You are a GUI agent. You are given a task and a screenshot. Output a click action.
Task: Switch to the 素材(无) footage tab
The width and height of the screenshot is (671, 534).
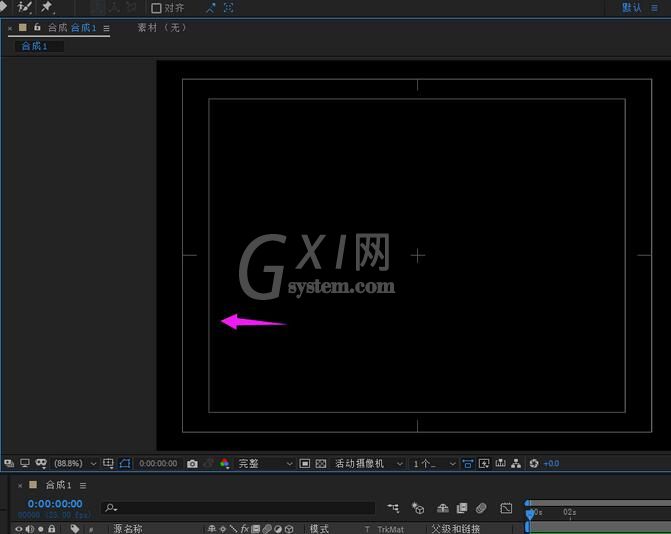coord(162,28)
